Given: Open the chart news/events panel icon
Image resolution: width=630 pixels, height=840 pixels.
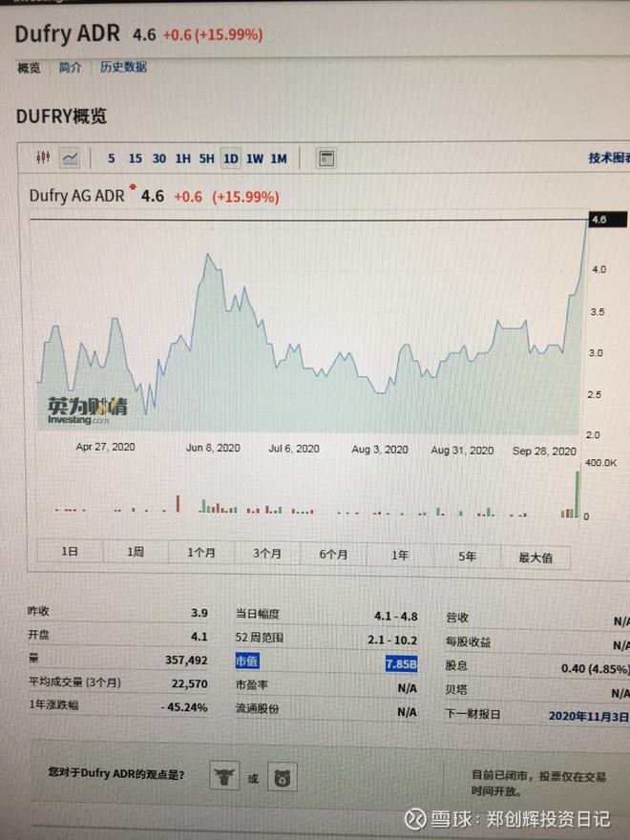Looking at the screenshot, I should (x=326, y=158).
